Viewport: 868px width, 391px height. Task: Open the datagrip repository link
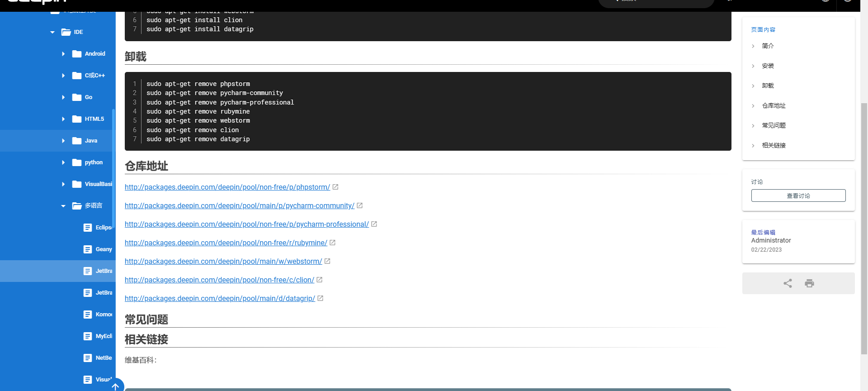point(220,298)
